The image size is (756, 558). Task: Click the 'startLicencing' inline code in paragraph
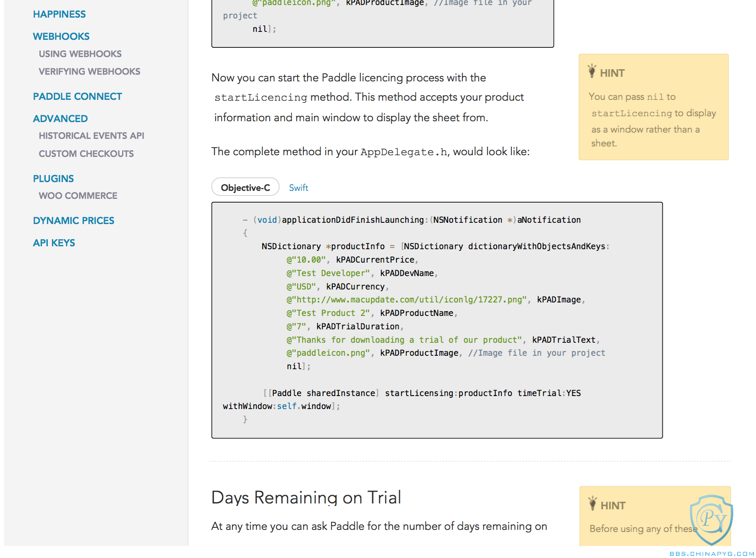[x=261, y=97]
